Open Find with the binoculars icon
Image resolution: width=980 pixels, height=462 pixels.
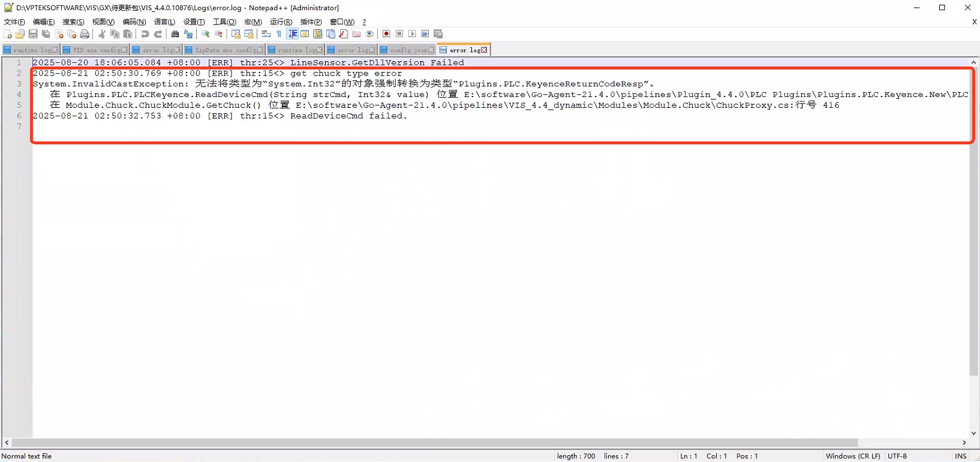tap(175, 34)
